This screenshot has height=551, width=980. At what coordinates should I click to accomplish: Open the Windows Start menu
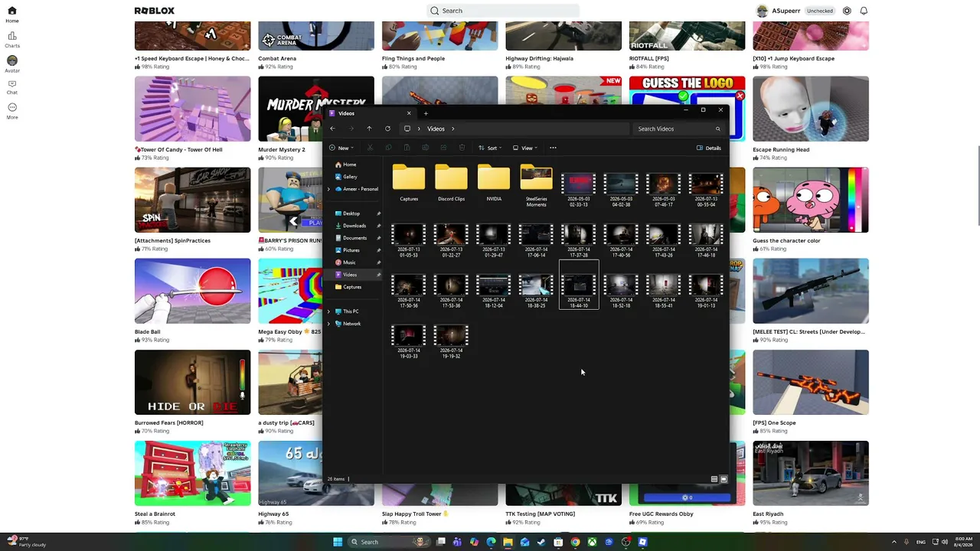(x=338, y=542)
